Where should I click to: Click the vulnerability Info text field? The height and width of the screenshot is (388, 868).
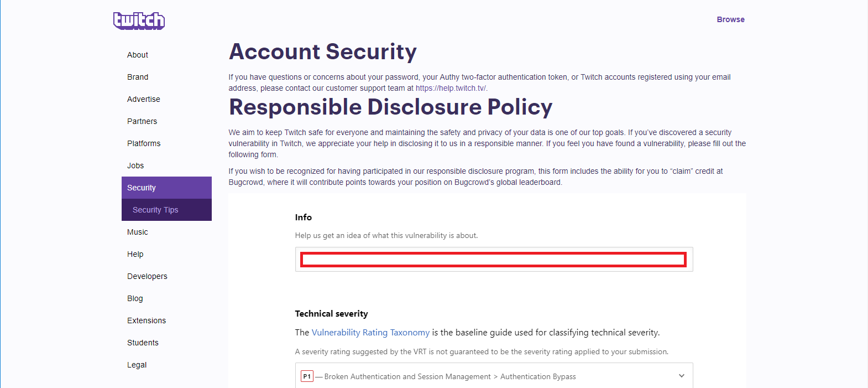(494, 260)
